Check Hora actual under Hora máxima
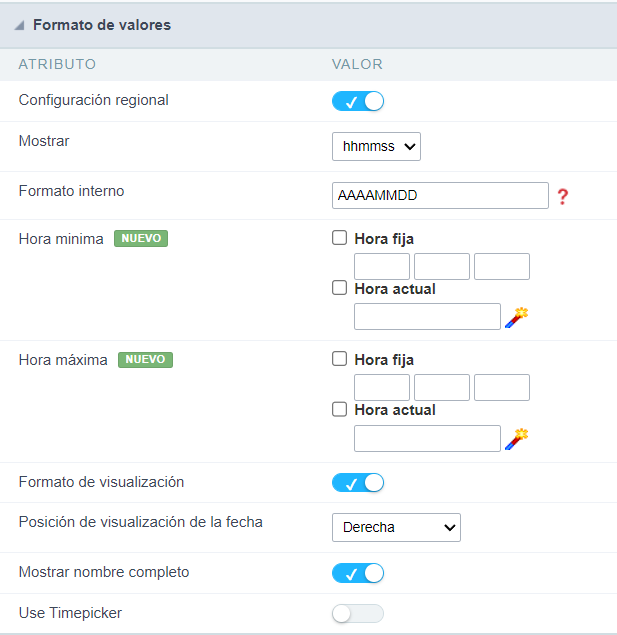The height and width of the screenshot is (635, 617). pos(340,410)
